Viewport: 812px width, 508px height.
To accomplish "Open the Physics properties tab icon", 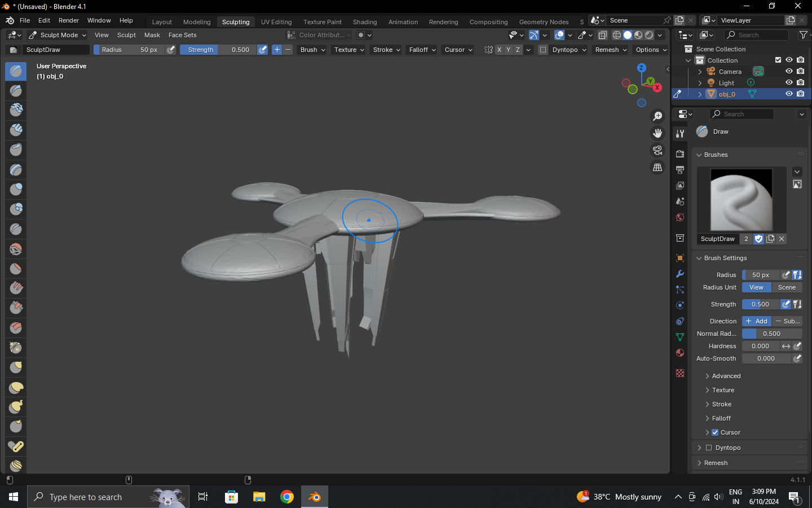I will (x=680, y=305).
